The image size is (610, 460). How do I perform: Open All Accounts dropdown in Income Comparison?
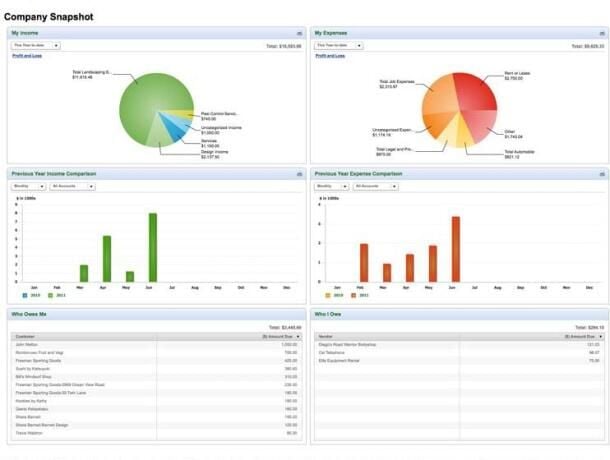pyautogui.click(x=72, y=186)
